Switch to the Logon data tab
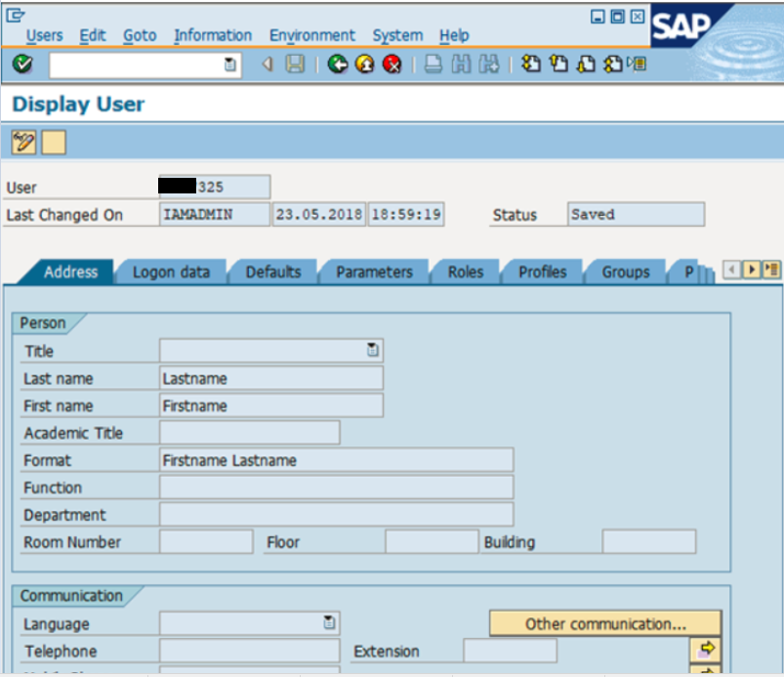Image resolution: width=784 pixels, height=677 pixels. tap(171, 273)
